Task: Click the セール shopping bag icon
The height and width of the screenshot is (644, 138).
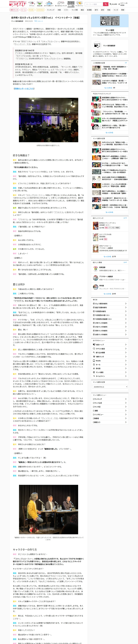Action: coord(94,365)
